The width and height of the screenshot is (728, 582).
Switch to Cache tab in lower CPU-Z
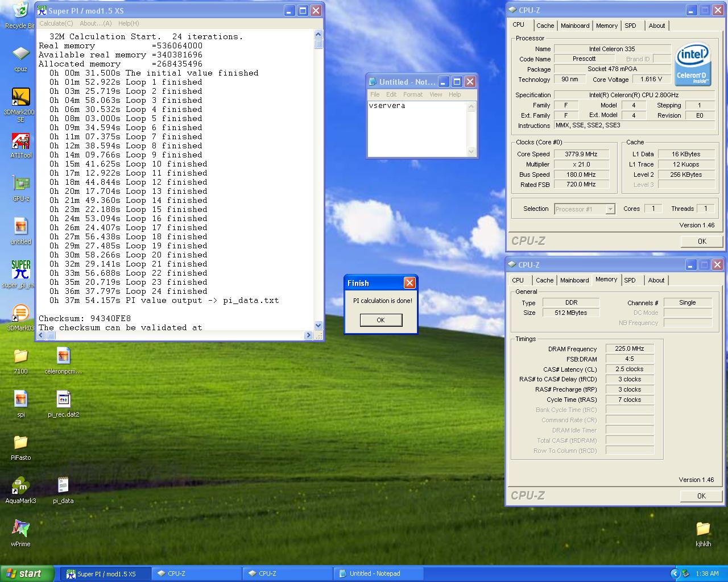click(x=544, y=280)
